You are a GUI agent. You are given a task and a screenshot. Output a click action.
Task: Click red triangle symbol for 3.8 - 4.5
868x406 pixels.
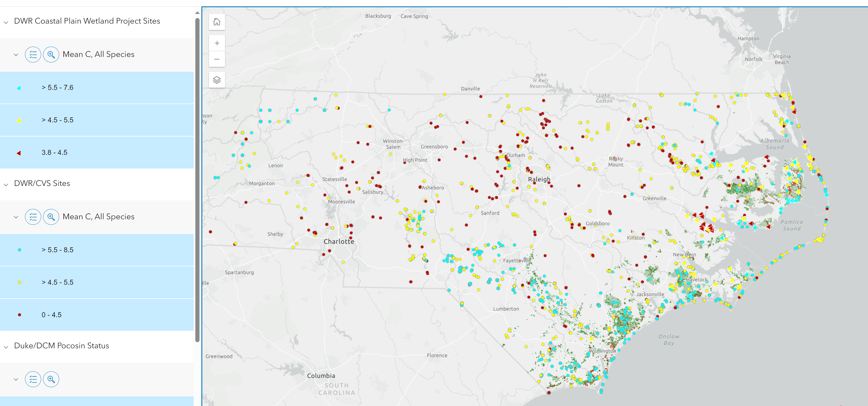(x=19, y=153)
